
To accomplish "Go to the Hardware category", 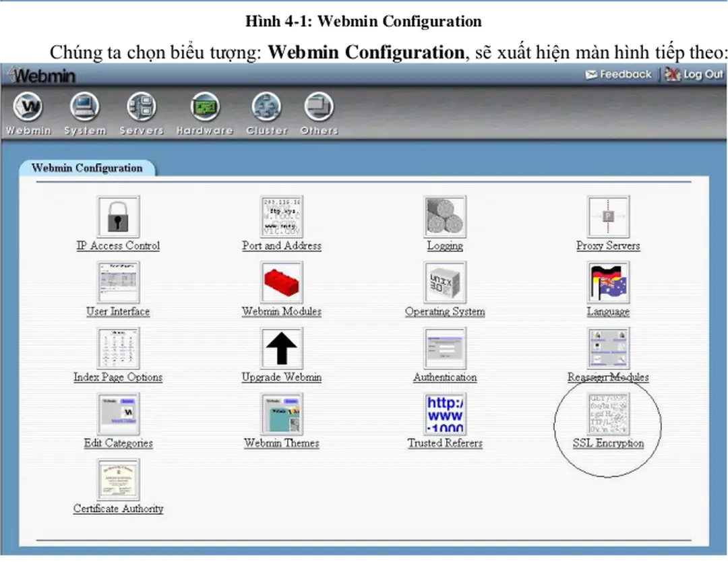I will pyautogui.click(x=205, y=113).
